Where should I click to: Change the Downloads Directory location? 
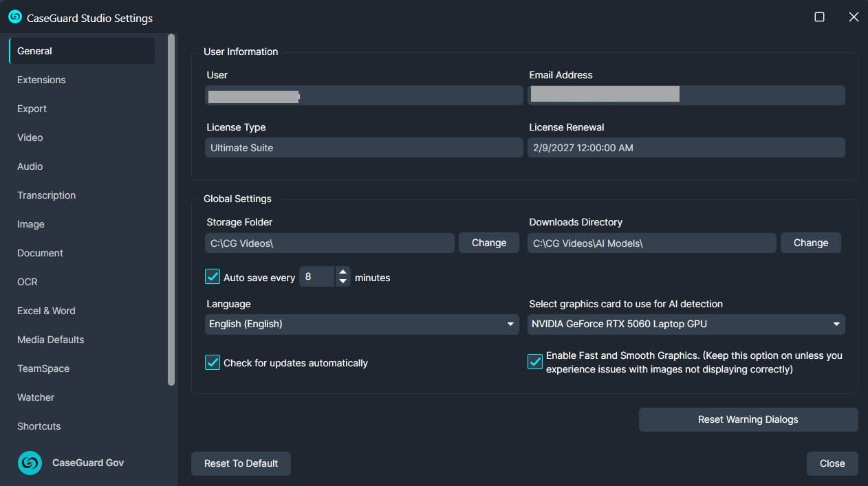tap(810, 243)
